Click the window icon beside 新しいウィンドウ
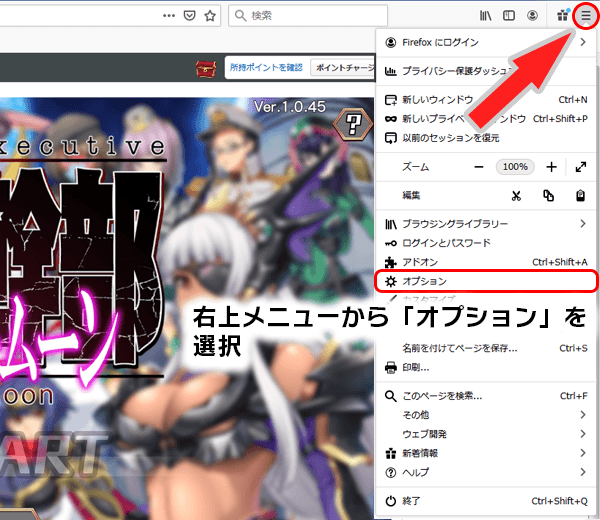The width and height of the screenshot is (600, 520). pos(391,100)
